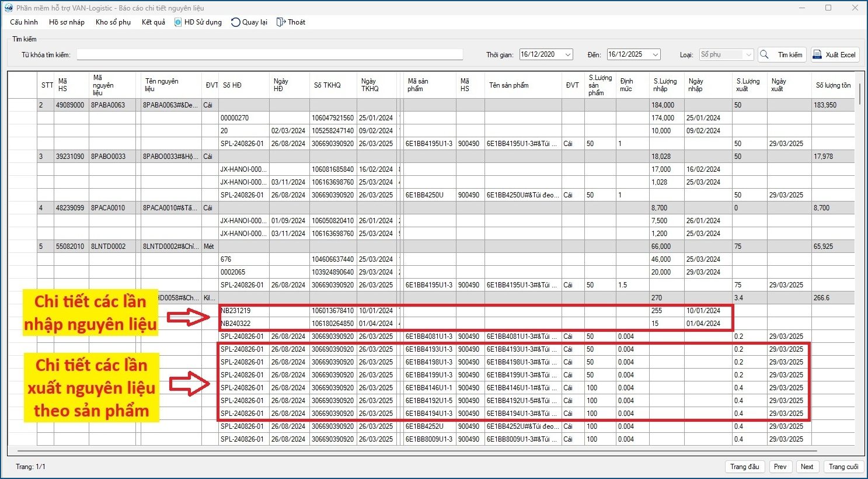Open the Kho sổ phụ menu
Screen dimensions: 868x479
[113, 22]
